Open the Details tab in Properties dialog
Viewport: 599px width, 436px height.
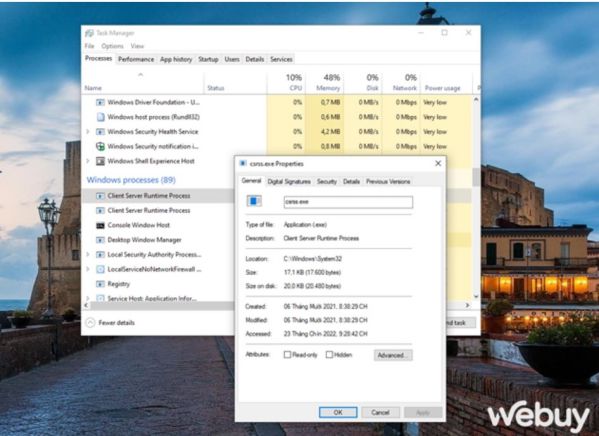351,182
